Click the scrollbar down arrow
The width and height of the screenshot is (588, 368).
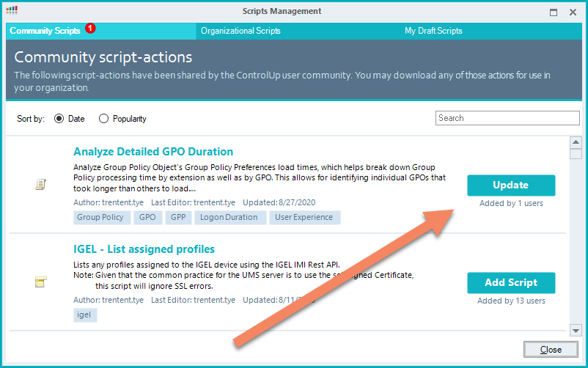576,331
